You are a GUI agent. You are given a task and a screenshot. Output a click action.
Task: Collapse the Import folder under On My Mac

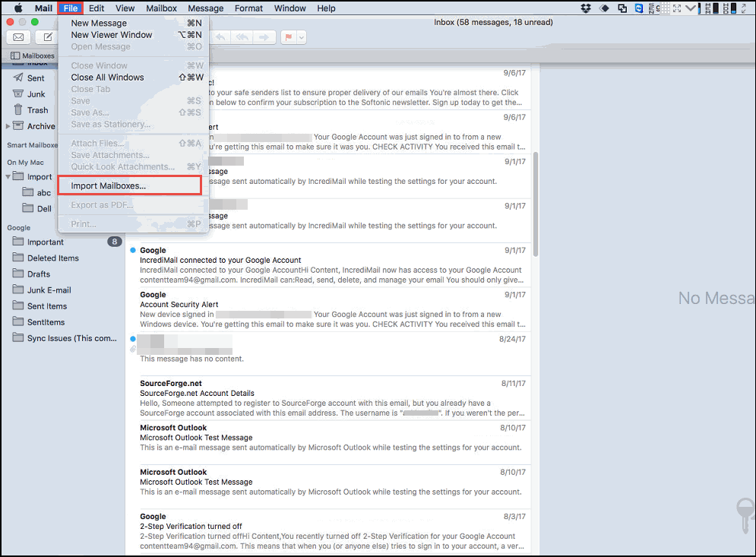(8, 177)
